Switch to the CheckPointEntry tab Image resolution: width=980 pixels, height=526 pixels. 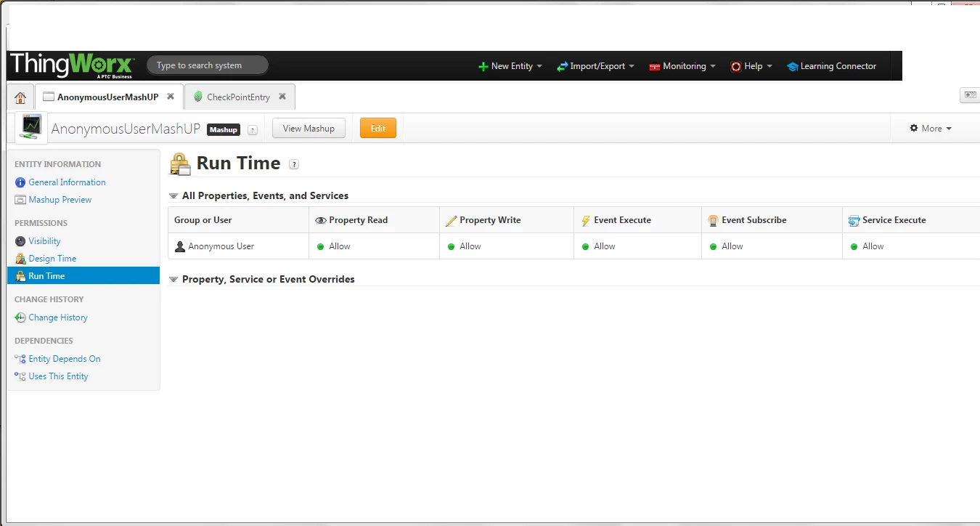239,97
